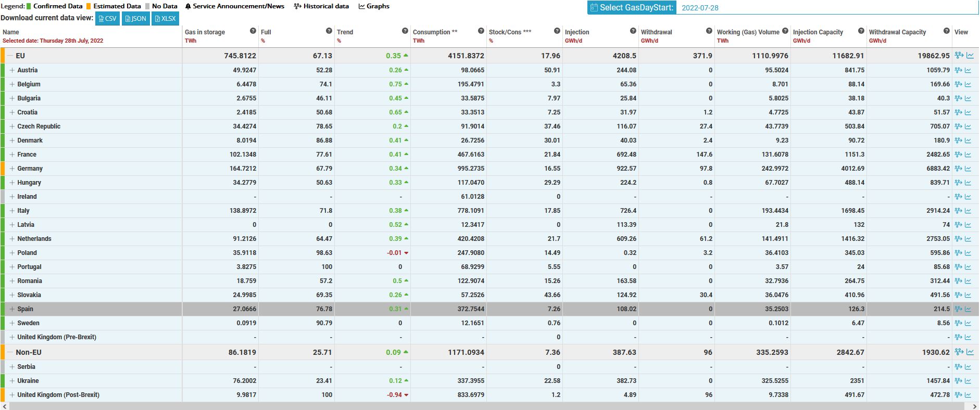Open Stock/Cons column help icon
This screenshot has width=980, height=410.
[557, 31]
